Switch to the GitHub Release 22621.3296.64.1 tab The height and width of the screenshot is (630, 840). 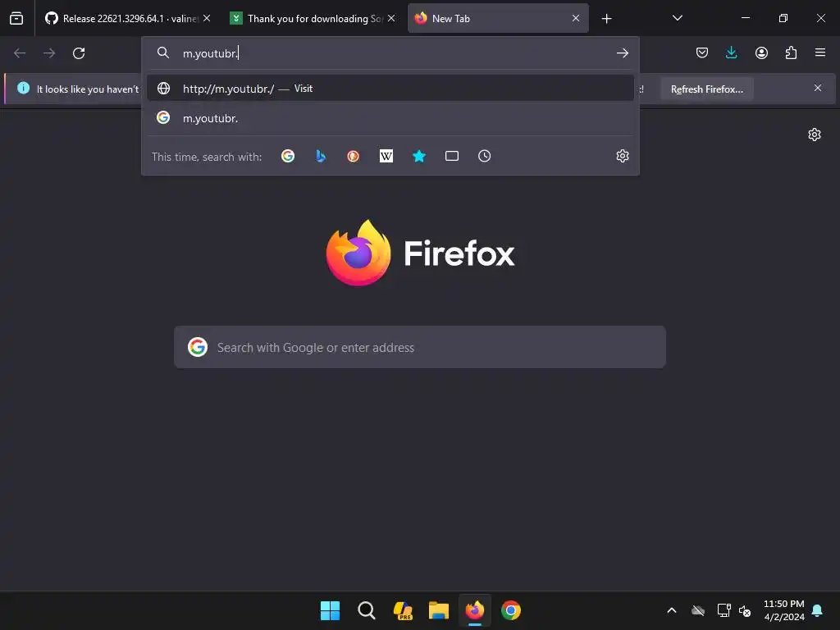pyautogui.click(x=127, y=18)
